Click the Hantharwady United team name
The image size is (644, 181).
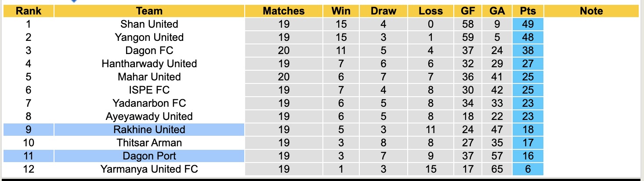click(149, 64)
